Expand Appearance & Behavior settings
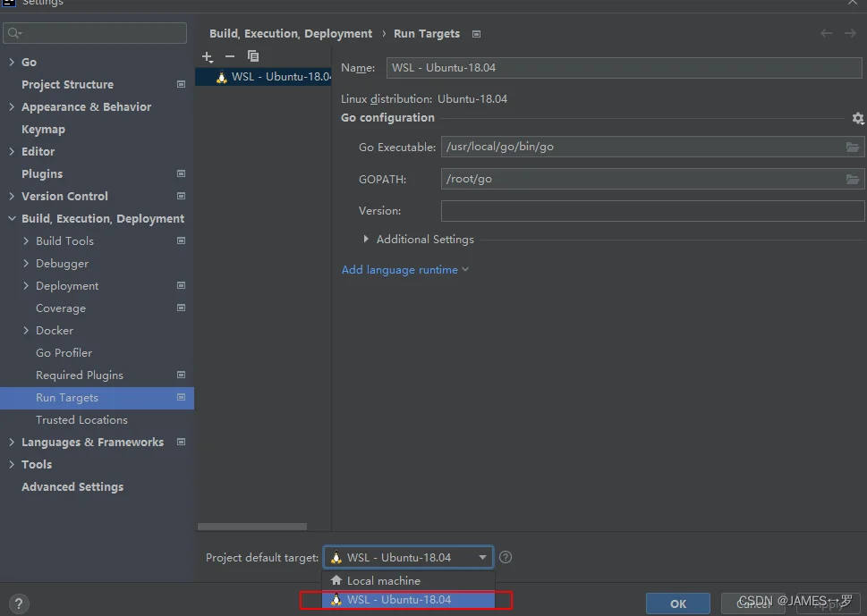Image resolution: width=867 pixels, height=616 pixels. pyautogui.click(x=12, y=106)
